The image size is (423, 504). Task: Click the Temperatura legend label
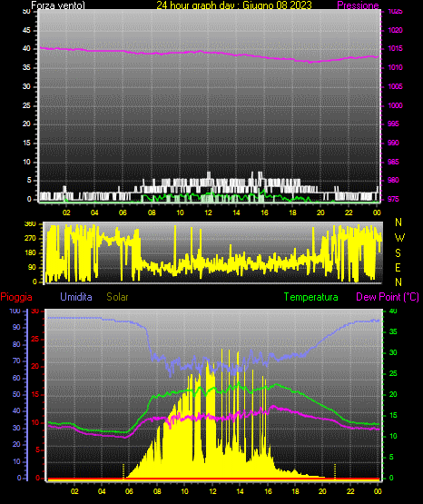coord(311,297)
